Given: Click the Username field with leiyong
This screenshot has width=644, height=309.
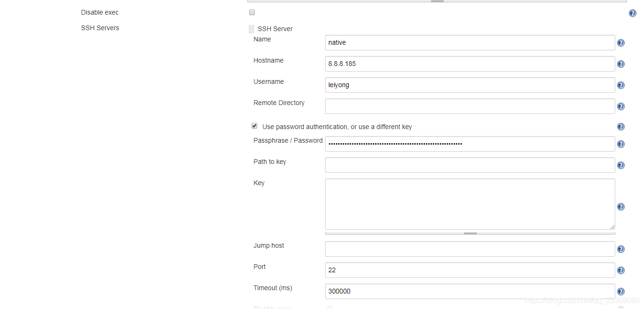Looking at the screenshot, I should [x=470, y=85].
